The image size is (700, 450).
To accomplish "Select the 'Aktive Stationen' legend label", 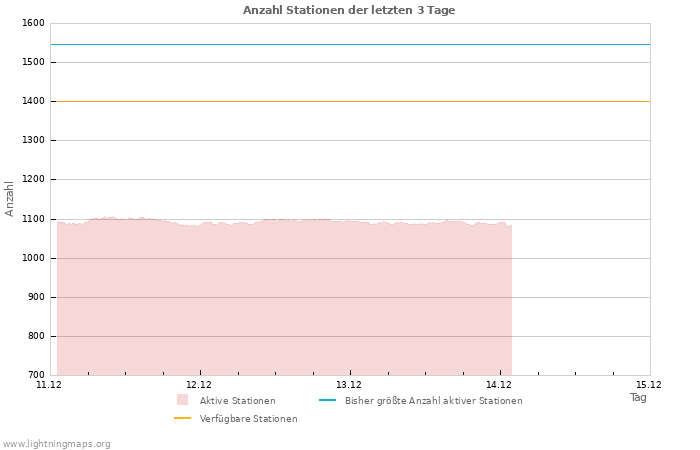I will point(237,401).
